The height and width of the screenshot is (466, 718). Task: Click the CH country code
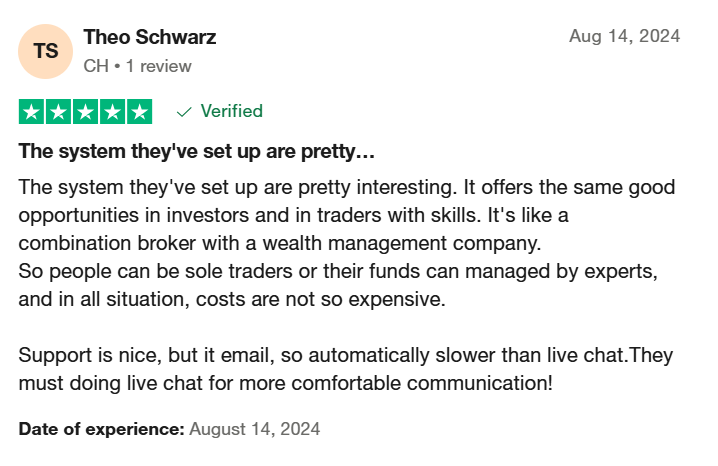(x=96, y=66)
